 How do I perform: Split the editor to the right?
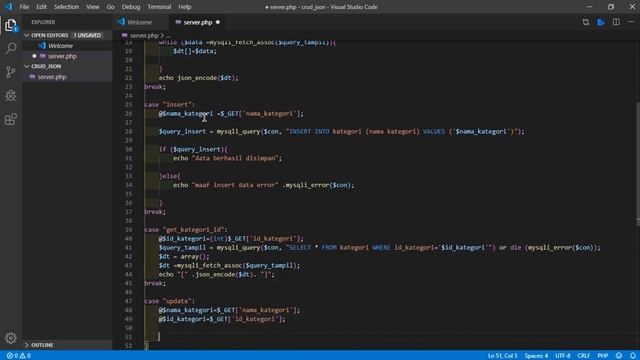(616, 22)
